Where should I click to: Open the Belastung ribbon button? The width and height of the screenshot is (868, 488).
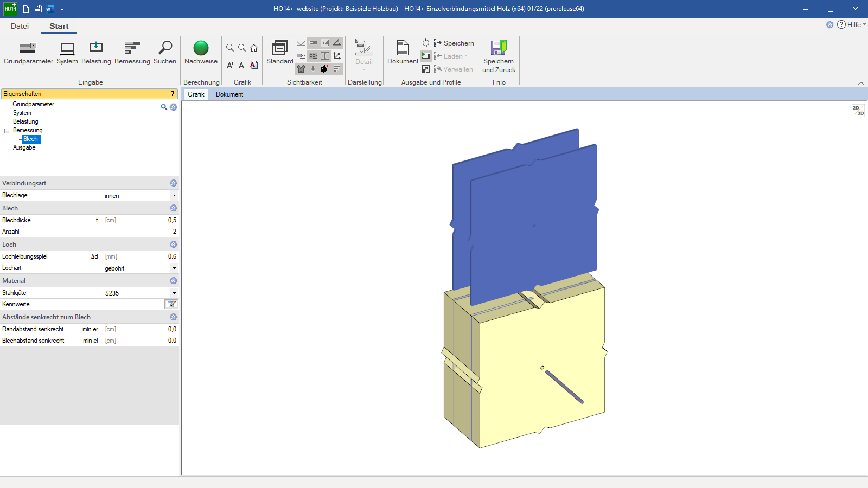click(x=96, y=53)
